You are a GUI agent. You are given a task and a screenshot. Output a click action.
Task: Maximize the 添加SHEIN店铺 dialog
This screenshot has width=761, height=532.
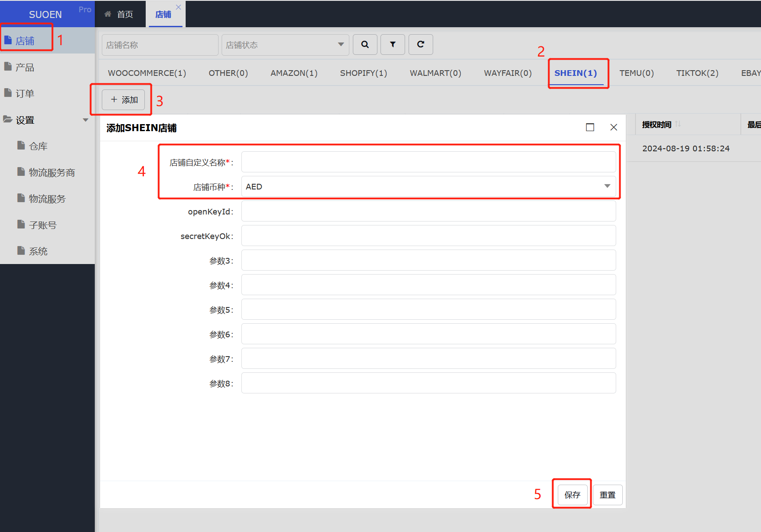tap(590, 127)
